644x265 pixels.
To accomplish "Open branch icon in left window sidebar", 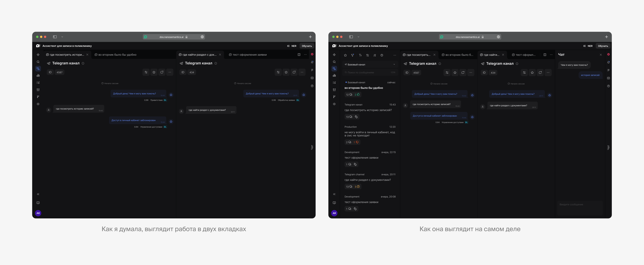I will click(38, 97).
